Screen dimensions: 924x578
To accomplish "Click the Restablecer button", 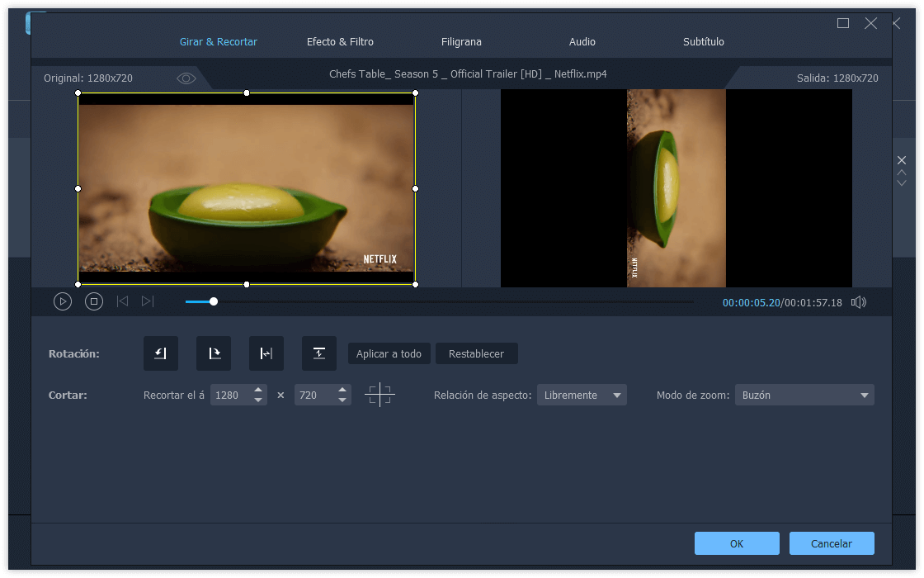I will click(476, 354).
